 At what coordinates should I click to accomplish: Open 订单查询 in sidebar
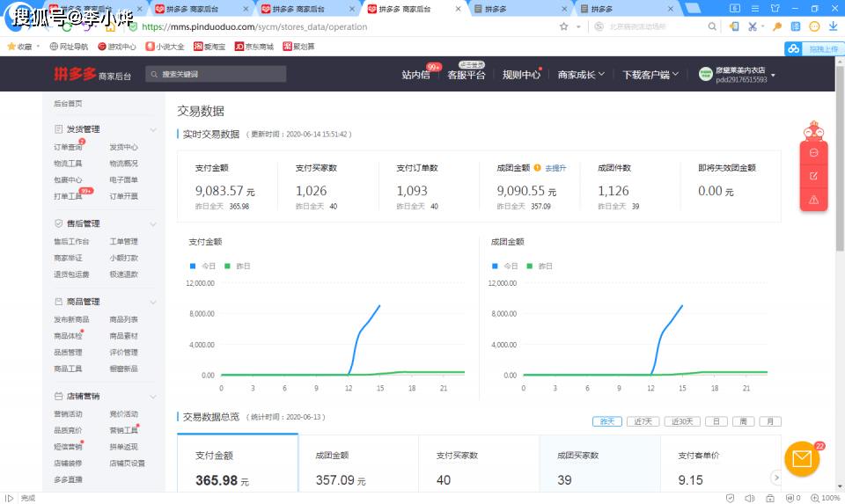coord(68,147)
